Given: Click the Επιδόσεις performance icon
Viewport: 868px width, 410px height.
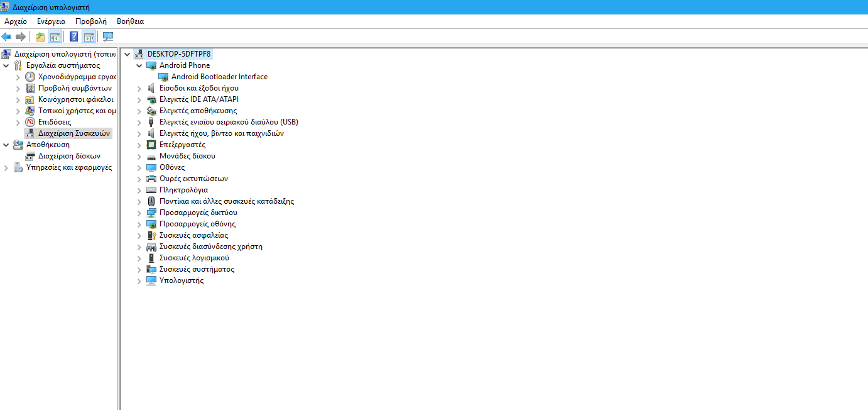Looking at the screenshot, I should coord(30,122).
